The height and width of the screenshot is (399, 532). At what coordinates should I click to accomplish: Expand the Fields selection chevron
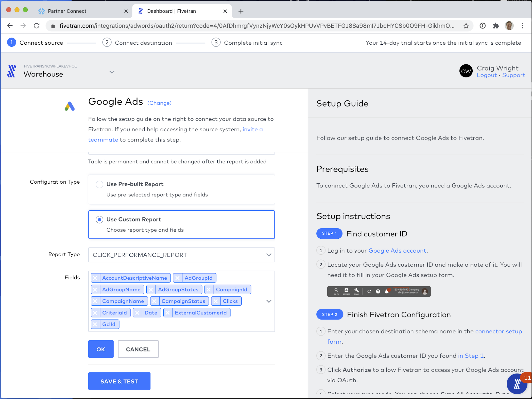[269, 301]
